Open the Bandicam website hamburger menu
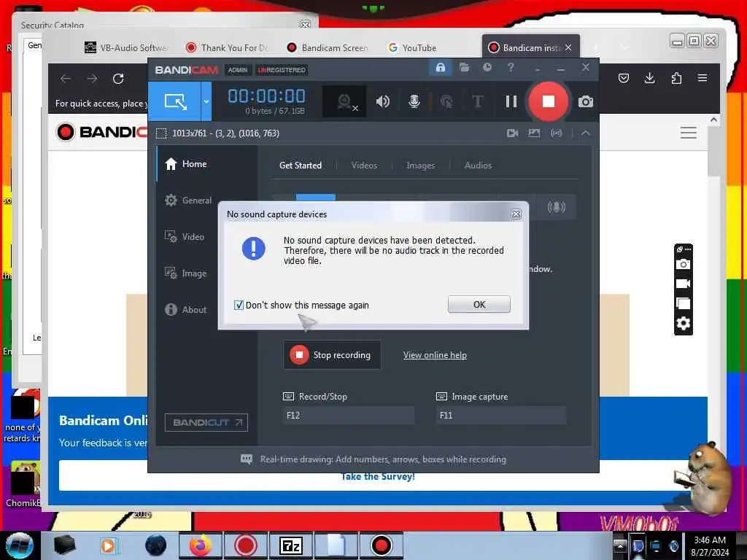The image size is (747, 560). click(x=688, y=133)
